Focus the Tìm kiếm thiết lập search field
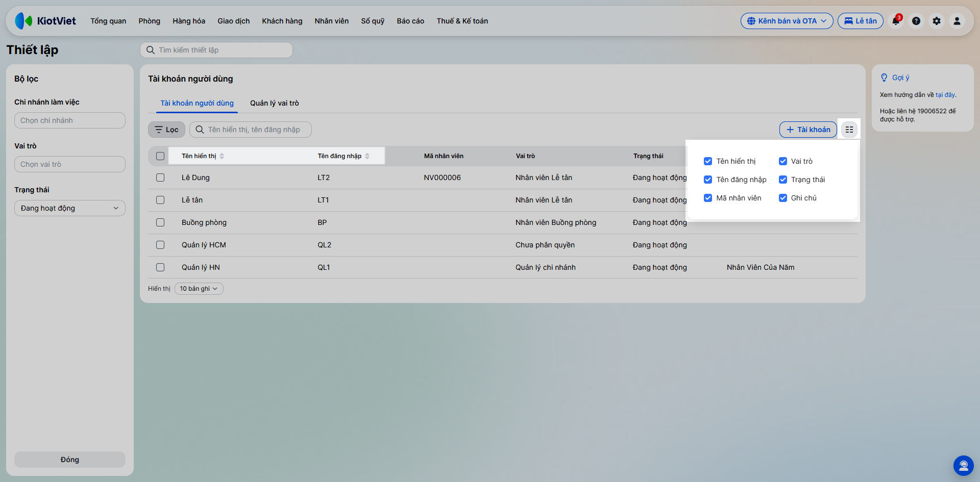Screen dimensions: 980x482 216,50
